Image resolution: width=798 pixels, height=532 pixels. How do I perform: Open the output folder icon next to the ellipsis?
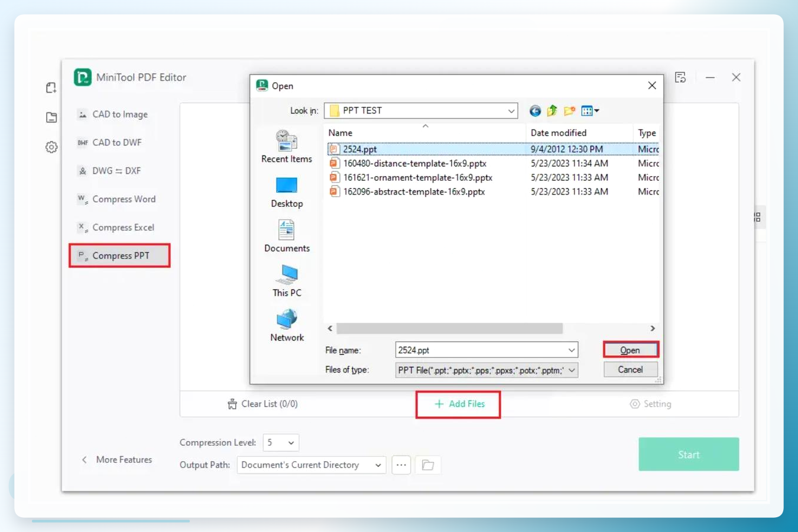pos(428,465)
